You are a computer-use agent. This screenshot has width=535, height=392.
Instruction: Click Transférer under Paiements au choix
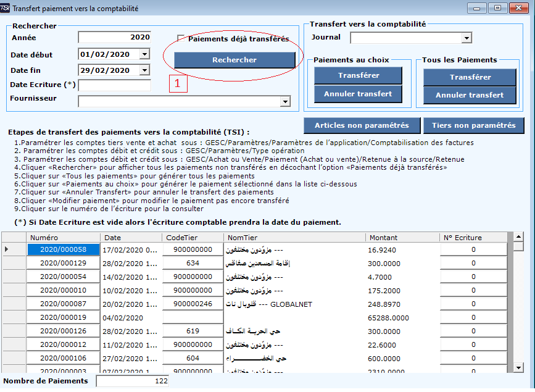(x=358, y=75)
